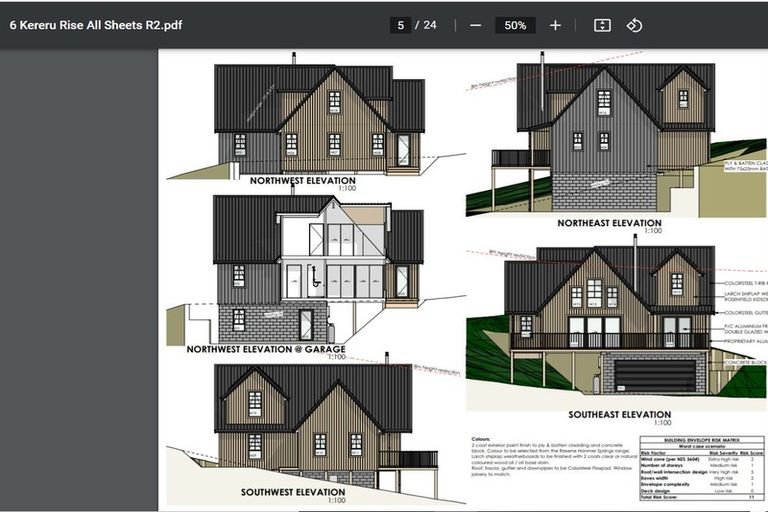Screen dimensions: 768x512
Task: Click the PDF title 6 Kereru Rise
Action: (96, 25)
